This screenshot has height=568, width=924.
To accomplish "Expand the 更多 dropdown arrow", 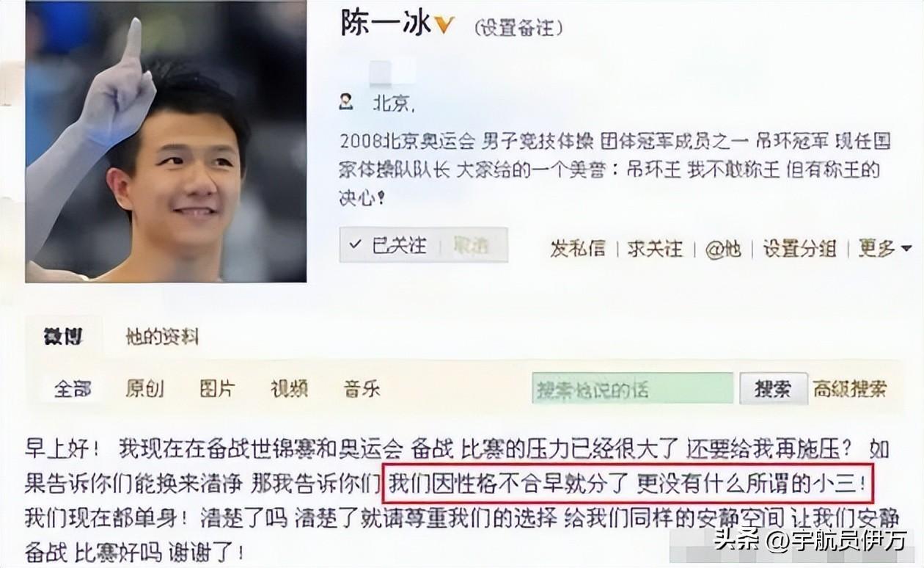I will pos(906,249).
